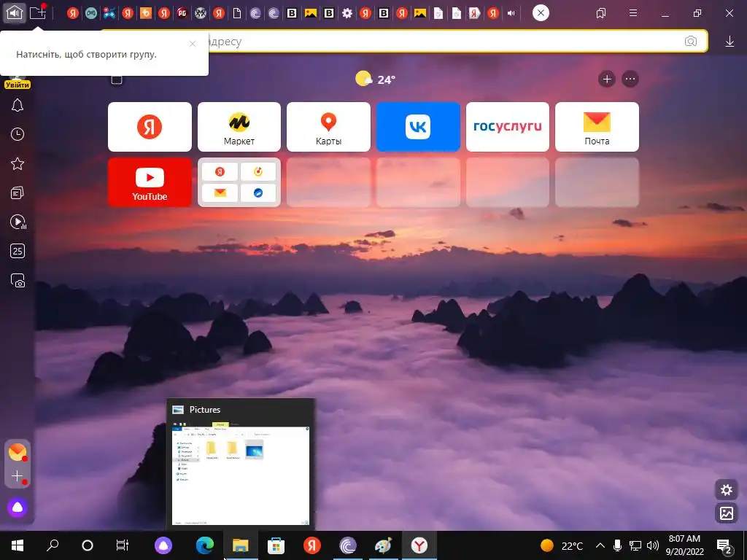Open new tab page settings gear
This screenshot has height=560, width=747.
(x=726, y=490)
